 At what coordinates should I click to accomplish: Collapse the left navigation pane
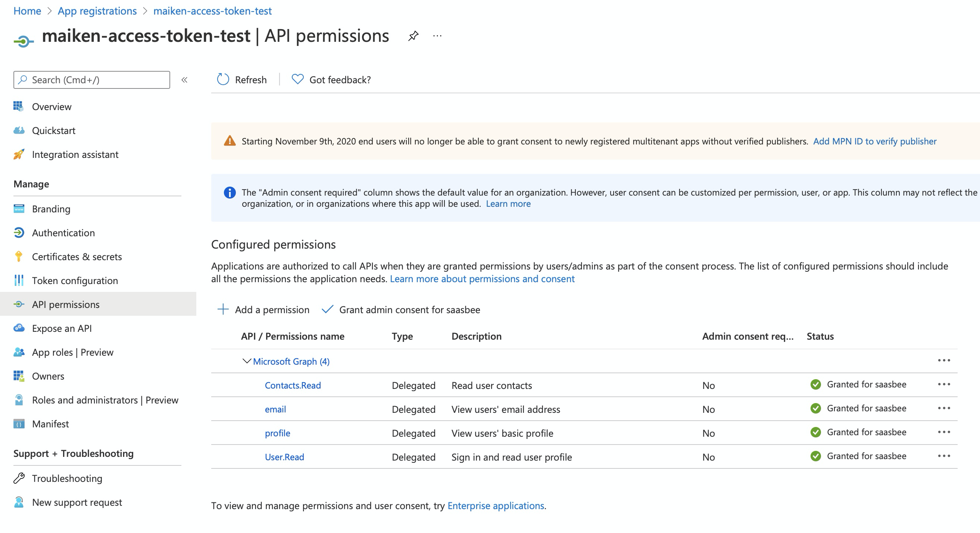(x=184, y=80)
